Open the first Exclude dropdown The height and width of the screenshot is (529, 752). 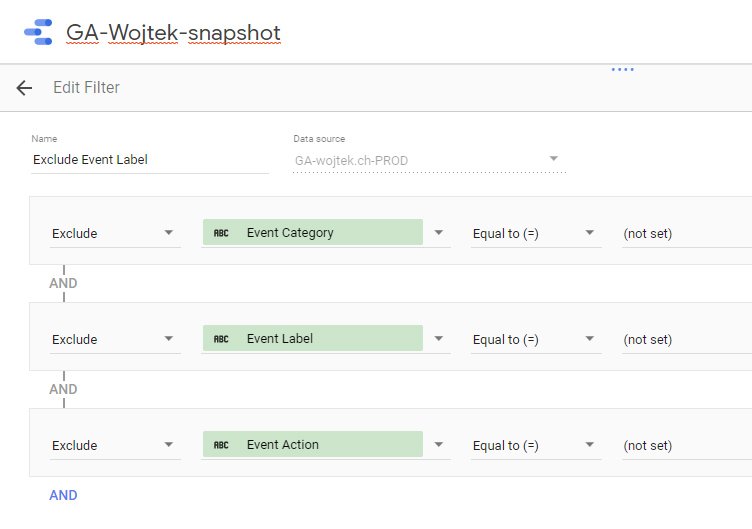pos(115,234)
